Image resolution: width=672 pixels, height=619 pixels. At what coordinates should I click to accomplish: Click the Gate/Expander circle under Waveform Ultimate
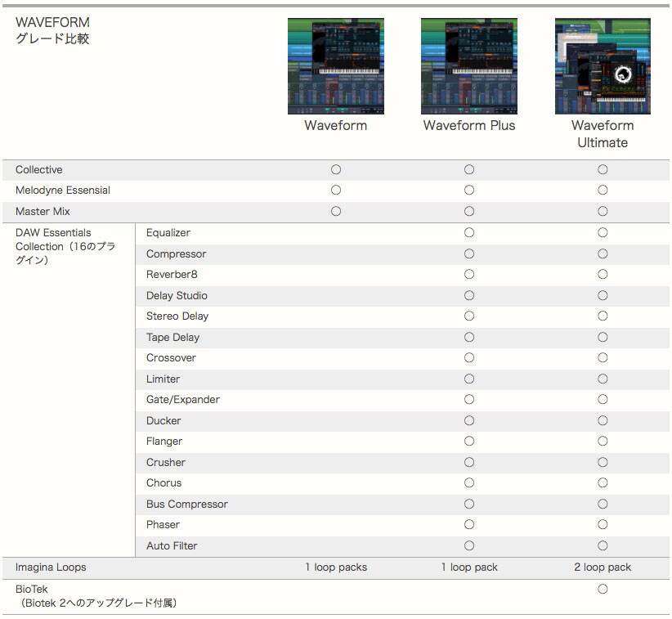tap(603, 400)
